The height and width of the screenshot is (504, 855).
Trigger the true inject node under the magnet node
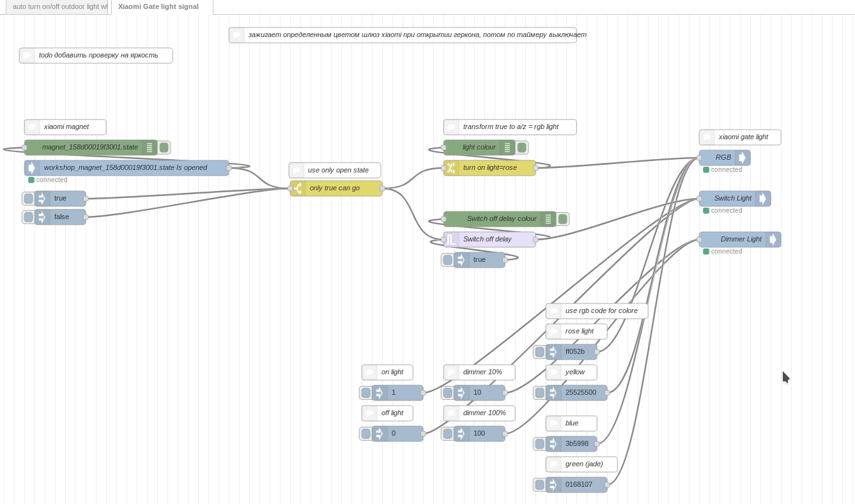[28, 199]
